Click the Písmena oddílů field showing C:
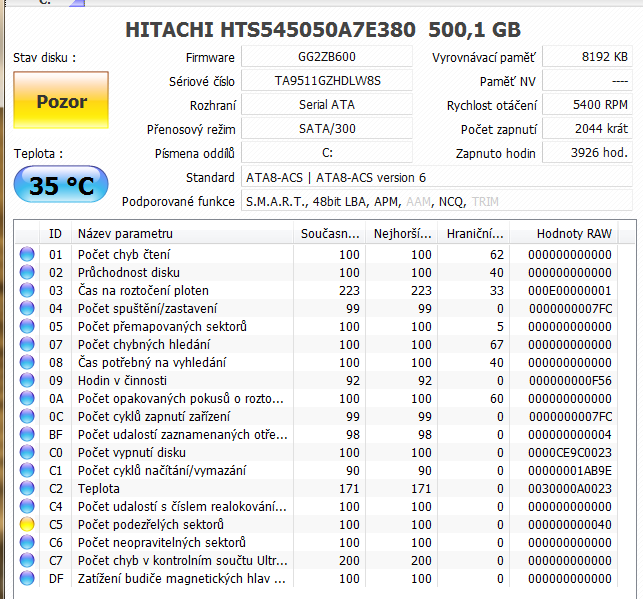This screenshot has width=643, height=599. (x=327, y=153)
